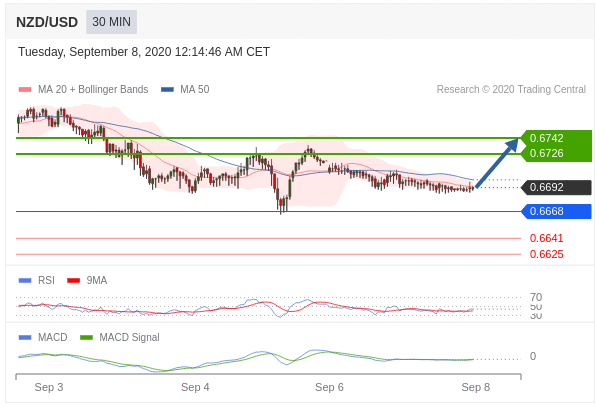Select the red 0.6625 support level
The height and width of the screenshot is (408, 596).
pyautogui.click(x=547, y=254)
